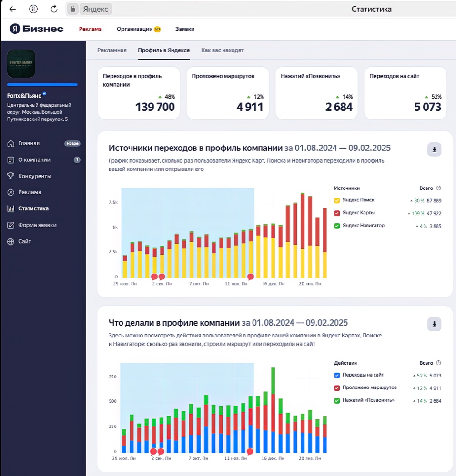Download the company profile actions chart

434,324
